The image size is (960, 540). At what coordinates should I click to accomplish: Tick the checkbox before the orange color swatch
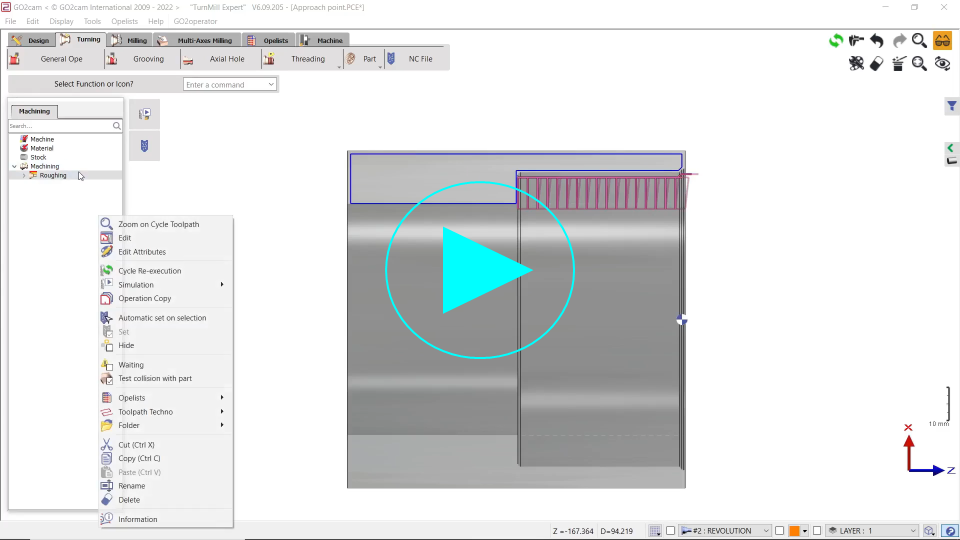[x=780, y=531]
